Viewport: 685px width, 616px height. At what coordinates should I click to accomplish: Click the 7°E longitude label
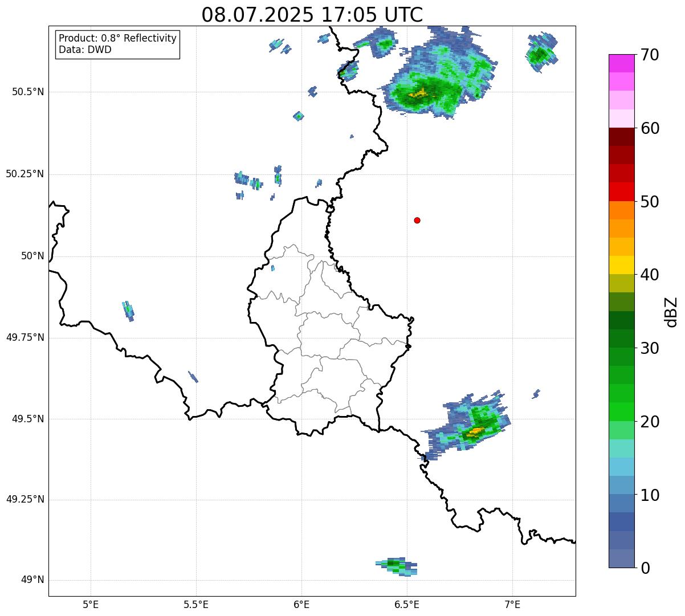(512, 605)
